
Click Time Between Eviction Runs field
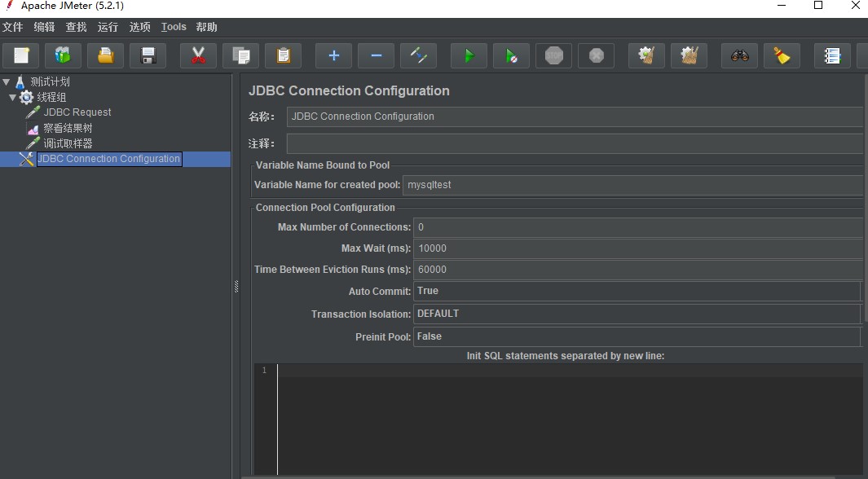pyautogui.click(x=637, y=270)
